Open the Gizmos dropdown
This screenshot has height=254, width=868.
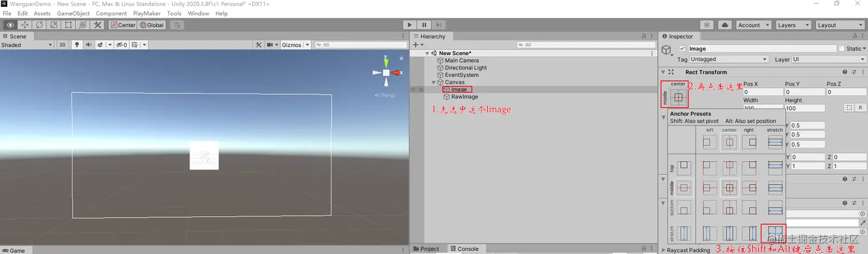coord(295,45)
